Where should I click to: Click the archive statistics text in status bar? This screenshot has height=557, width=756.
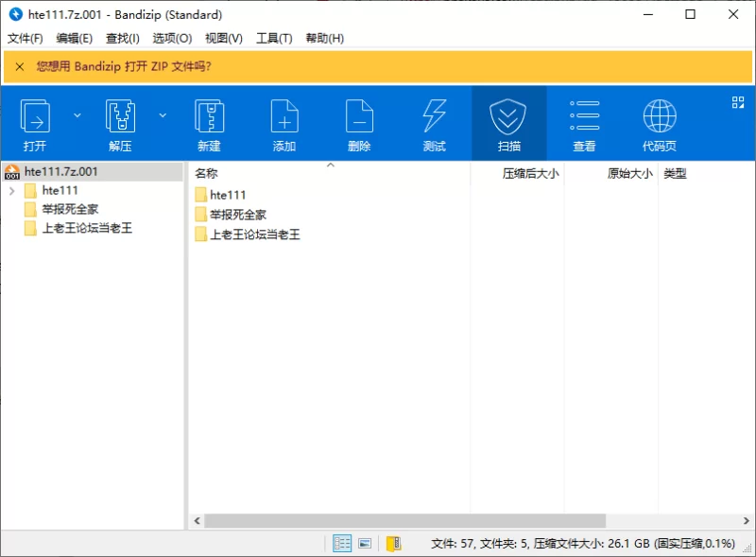(x=583, y=544)
